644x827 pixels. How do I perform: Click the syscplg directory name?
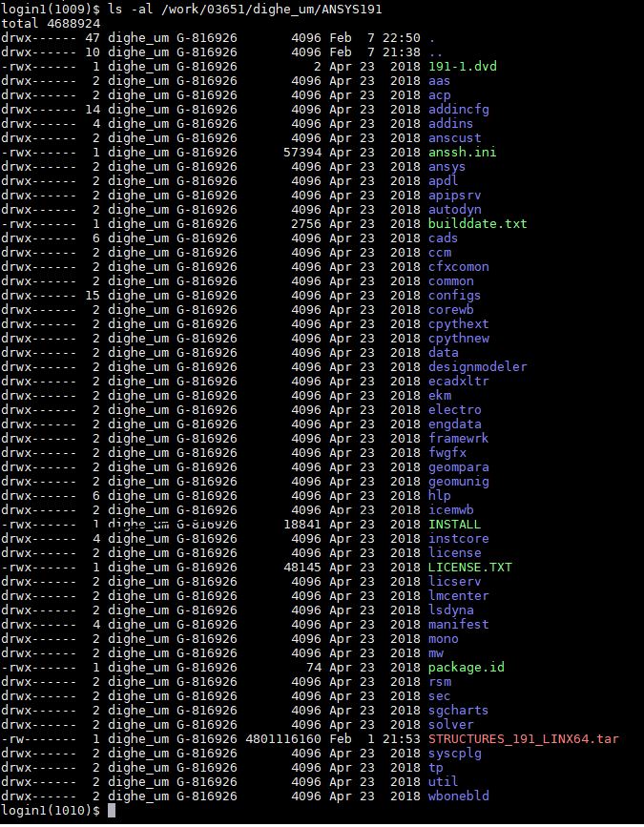(x=455, y=754)
